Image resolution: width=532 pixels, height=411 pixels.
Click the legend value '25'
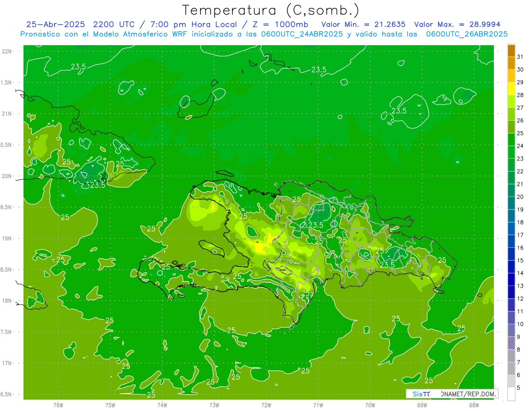click(x=520, y=133)
